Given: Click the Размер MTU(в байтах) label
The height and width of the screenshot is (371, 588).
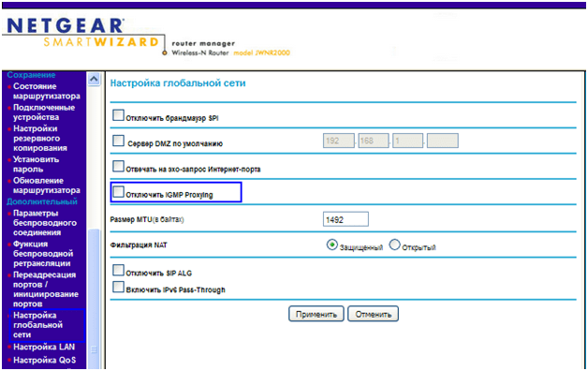Looking at the screenshot, I should pos(147,219).
